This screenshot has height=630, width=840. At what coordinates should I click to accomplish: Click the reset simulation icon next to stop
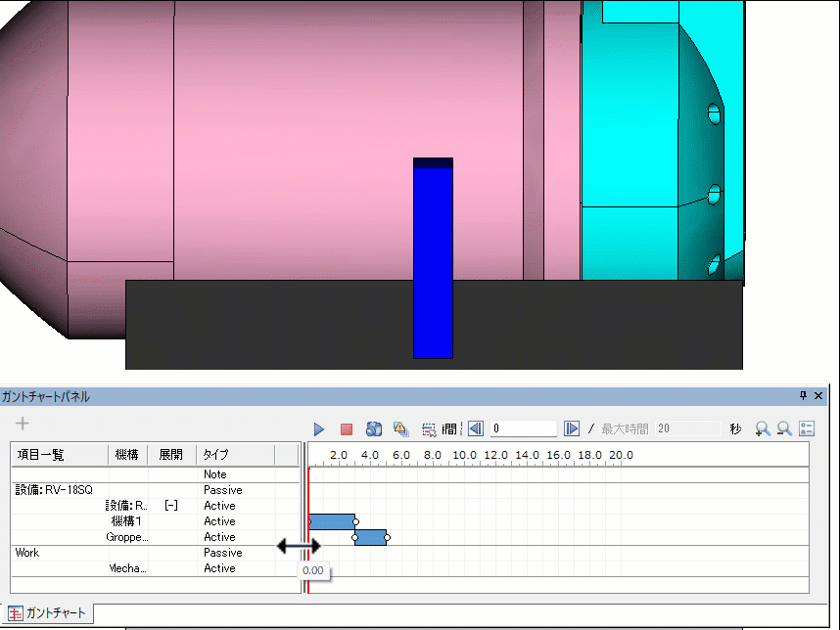pyautogui.click(x=373, y=429)
